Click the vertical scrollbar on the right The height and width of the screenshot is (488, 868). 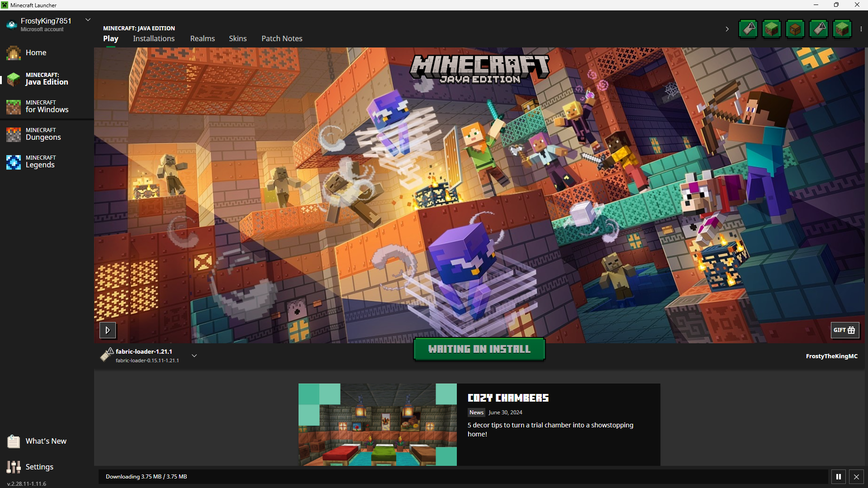[x=866, y=104]
